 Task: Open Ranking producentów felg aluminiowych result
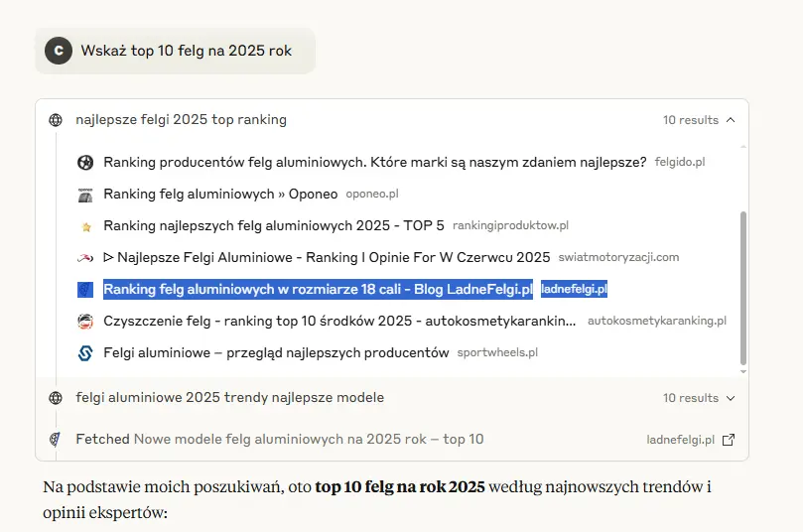click(x=374, y=162)
